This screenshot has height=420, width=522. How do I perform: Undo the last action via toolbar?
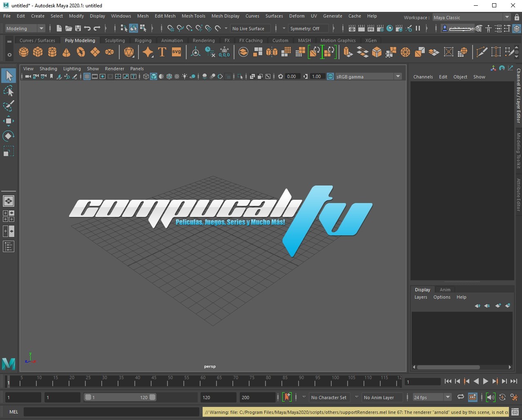tap(87, 28)
